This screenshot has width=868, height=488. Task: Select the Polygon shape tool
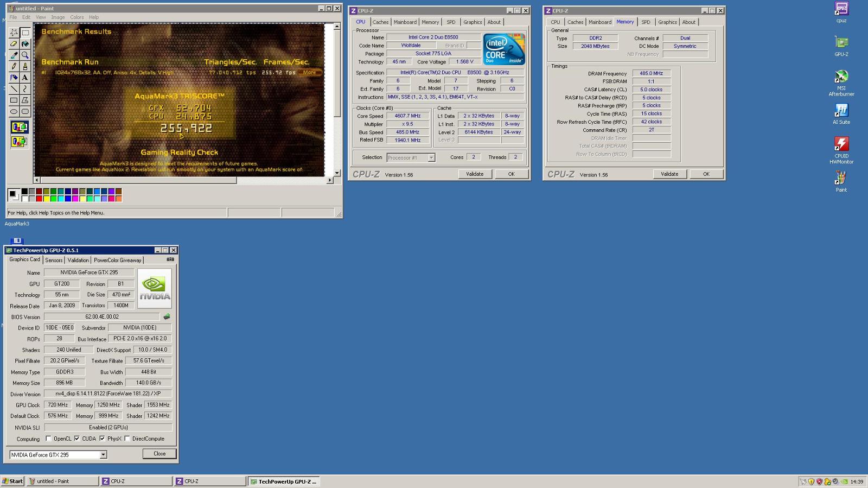25,100
